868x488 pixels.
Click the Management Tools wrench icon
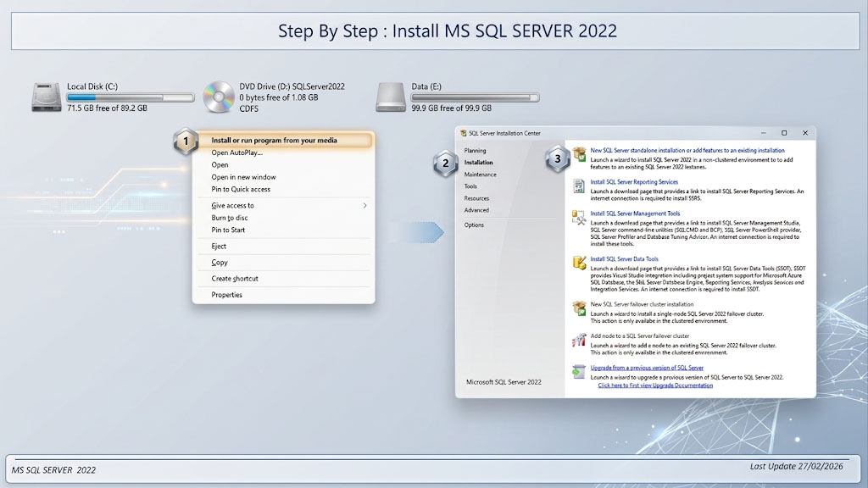click(x=579, y=218)
